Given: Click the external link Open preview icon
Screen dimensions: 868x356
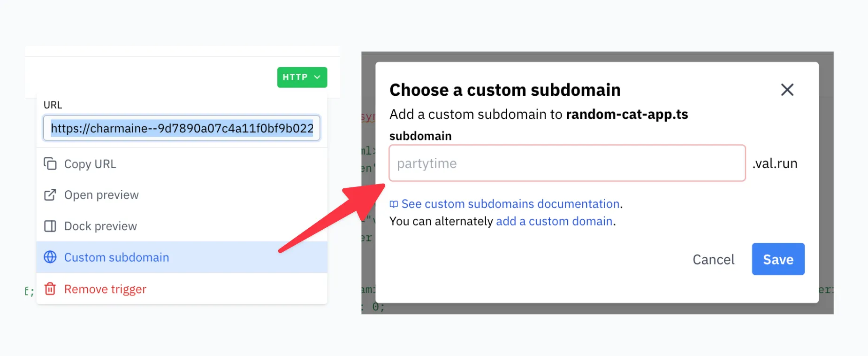Looking at the screenshot, I should tap(50, 195).
